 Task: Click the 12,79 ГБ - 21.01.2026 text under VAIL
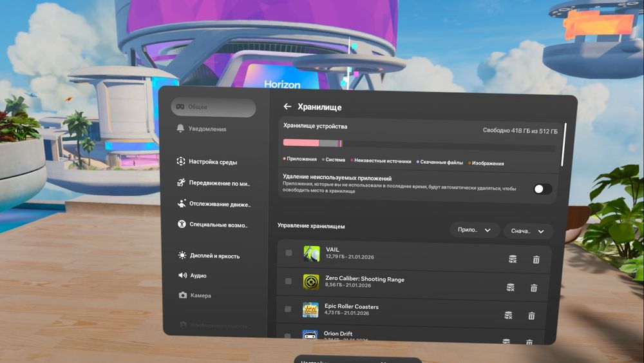click(350, 257)
